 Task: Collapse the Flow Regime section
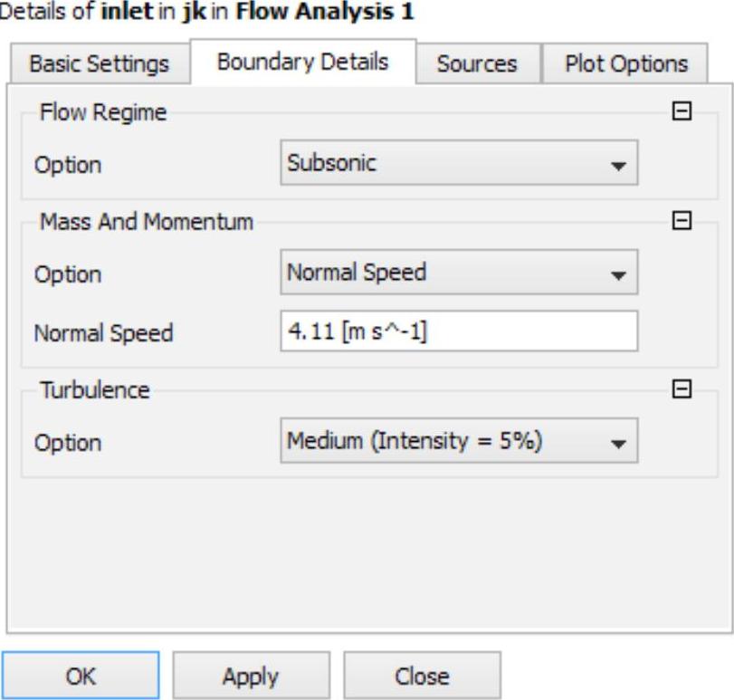click(683, 112)
